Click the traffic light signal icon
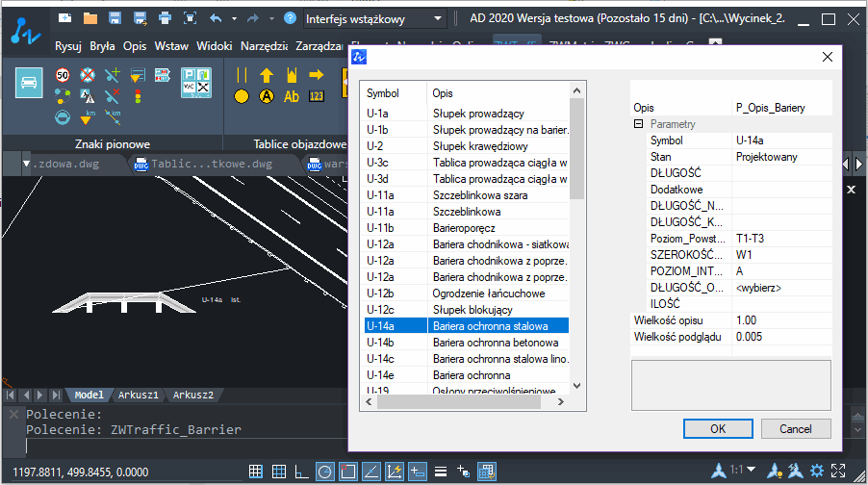The image size is (868, 485). coord(138,96)
